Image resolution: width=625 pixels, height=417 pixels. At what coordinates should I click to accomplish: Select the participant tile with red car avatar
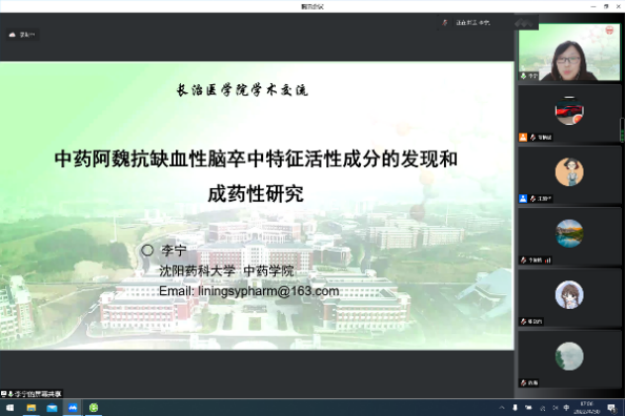[569, 112]
